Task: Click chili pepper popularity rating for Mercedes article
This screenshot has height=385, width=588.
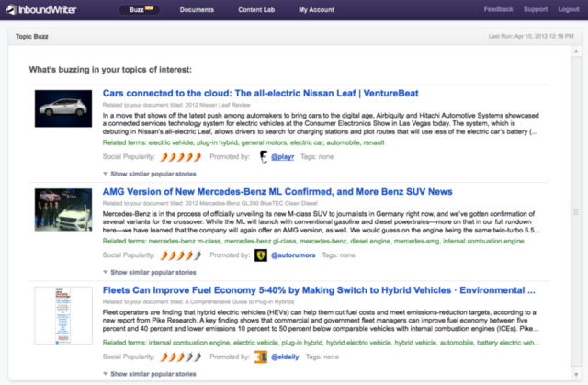Action: pyautogui.click(x=181, y=255)
